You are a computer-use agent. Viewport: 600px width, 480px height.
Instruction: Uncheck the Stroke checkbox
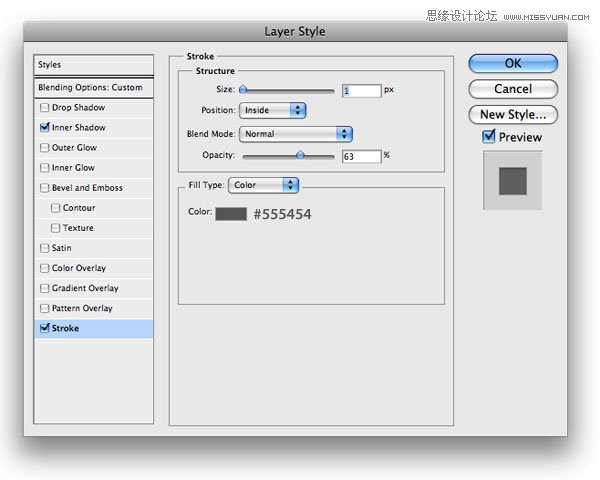click(44, 328)
